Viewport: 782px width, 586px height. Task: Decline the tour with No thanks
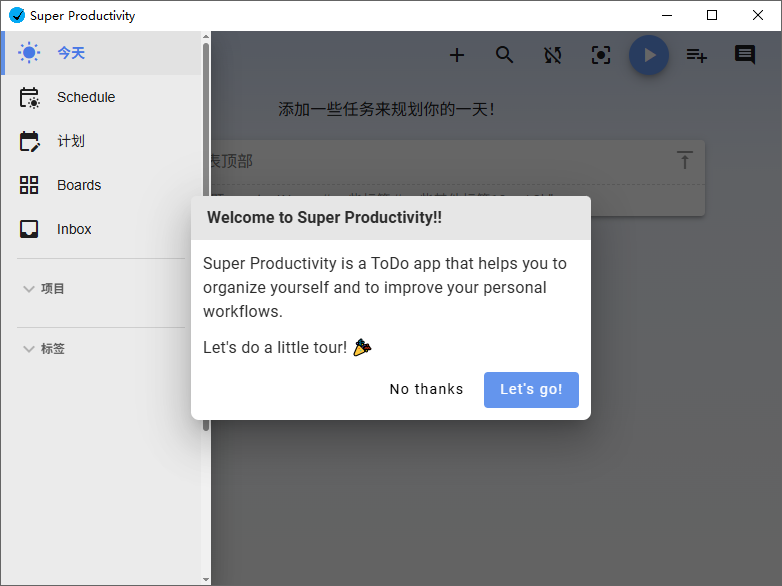tap(426, 389)
